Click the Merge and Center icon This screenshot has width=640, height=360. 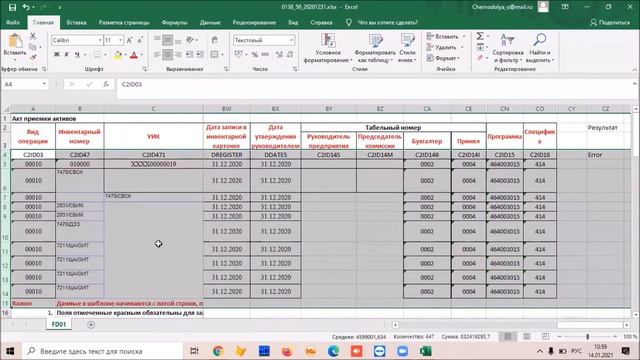pyautogui.click(x=214, y=54)
